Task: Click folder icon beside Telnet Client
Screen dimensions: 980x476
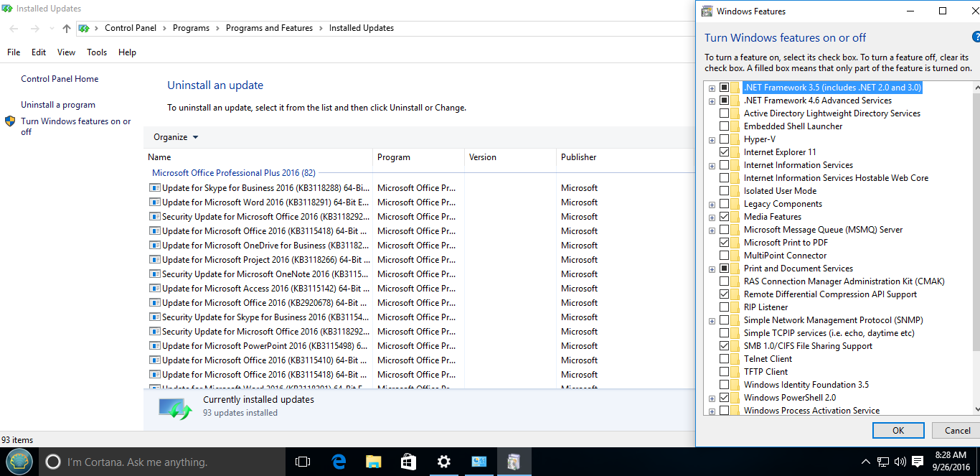Action: pos(735,359)
